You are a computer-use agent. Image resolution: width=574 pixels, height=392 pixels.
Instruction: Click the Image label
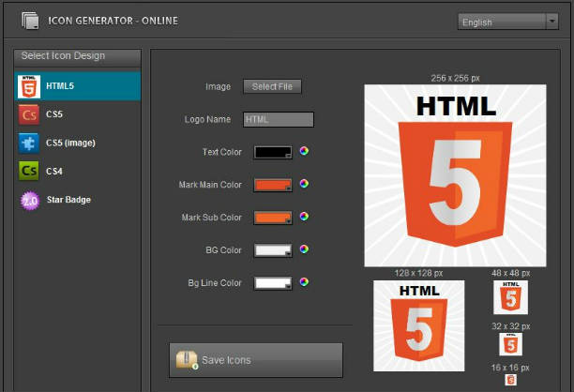point(219,86)
